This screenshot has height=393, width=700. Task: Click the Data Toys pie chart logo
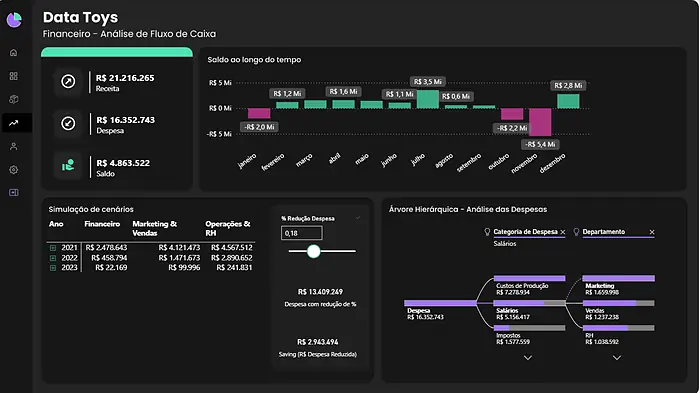click(14, 20)
